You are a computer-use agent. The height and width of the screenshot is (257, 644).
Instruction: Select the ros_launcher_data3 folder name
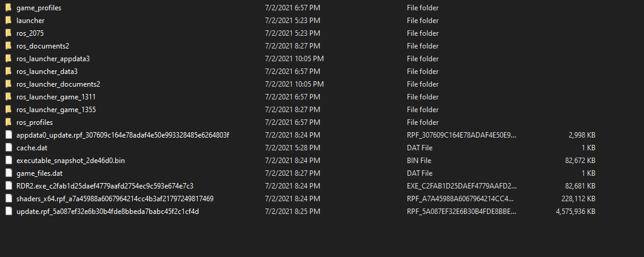tap(47, 72)
